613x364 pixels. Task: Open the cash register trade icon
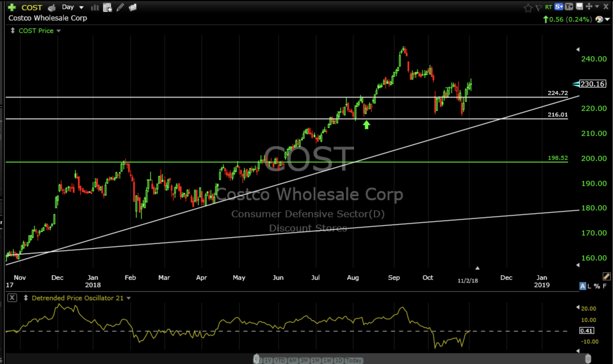(52, 8)
